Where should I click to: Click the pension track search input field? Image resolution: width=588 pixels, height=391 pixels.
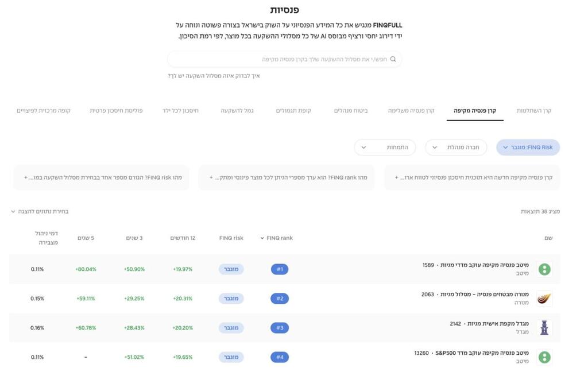(284, 59)
